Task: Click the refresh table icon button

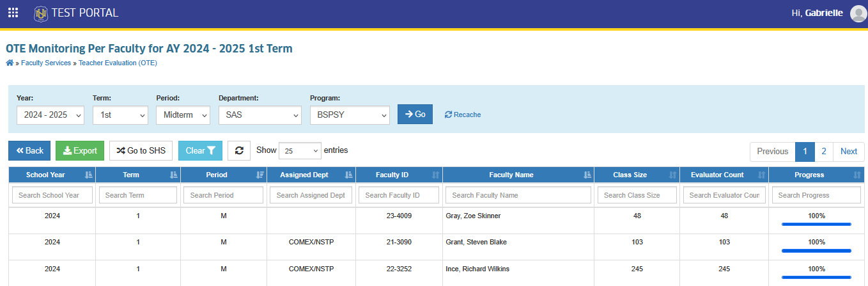Action: point(239,151)
